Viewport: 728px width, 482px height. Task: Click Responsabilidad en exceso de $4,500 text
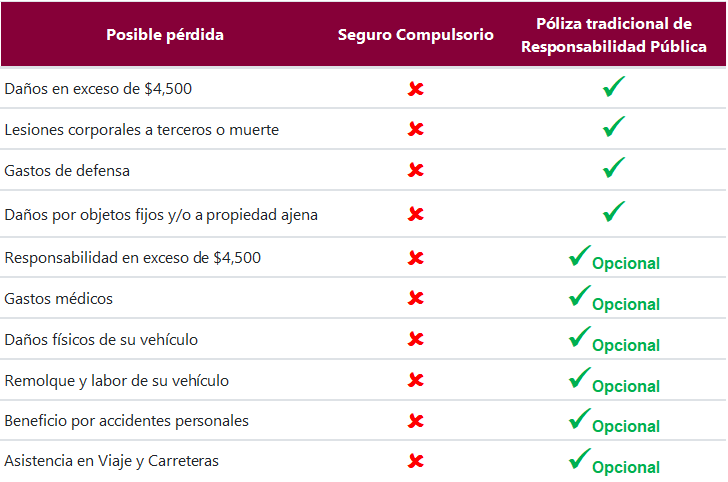pyautogui.click(x=132, y=258)
